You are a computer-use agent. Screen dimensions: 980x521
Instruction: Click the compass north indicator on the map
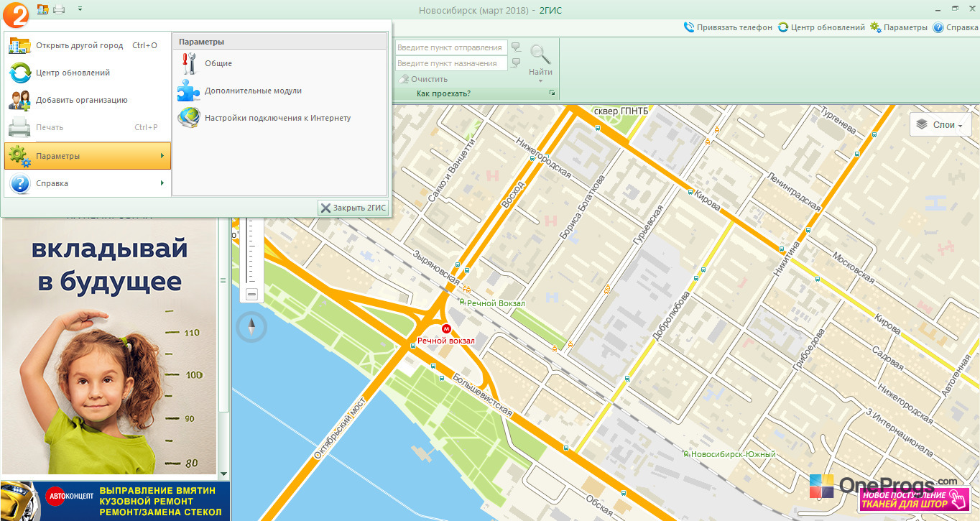252,327
